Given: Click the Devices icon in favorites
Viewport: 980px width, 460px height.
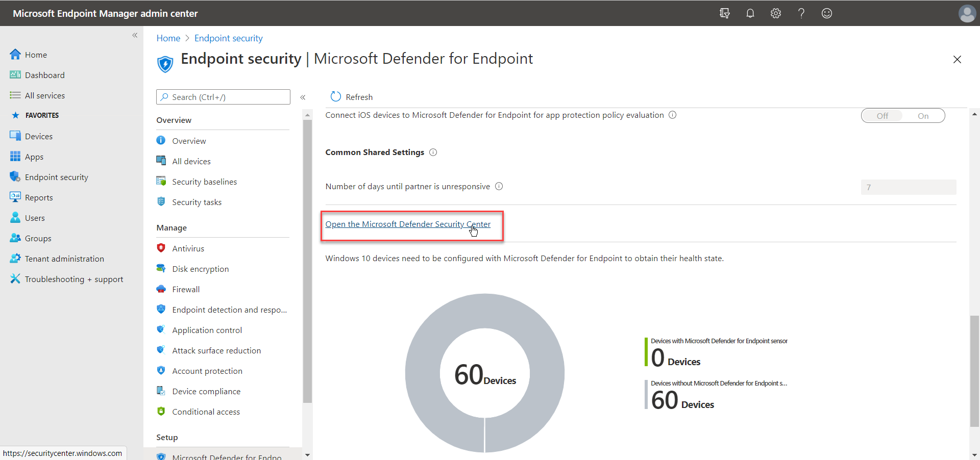Looking at the screenshot, I should [x=15, y=136].
